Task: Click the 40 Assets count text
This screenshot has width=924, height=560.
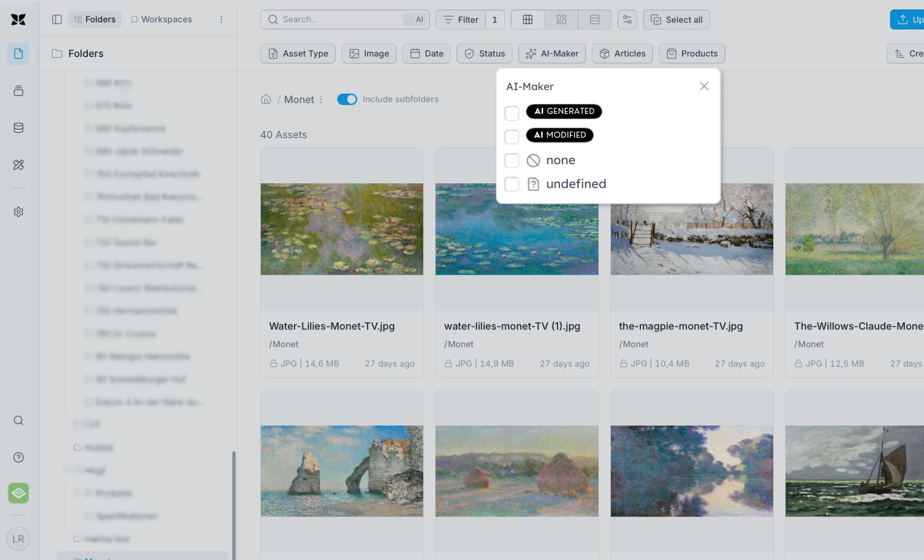Action: point(283,135)
